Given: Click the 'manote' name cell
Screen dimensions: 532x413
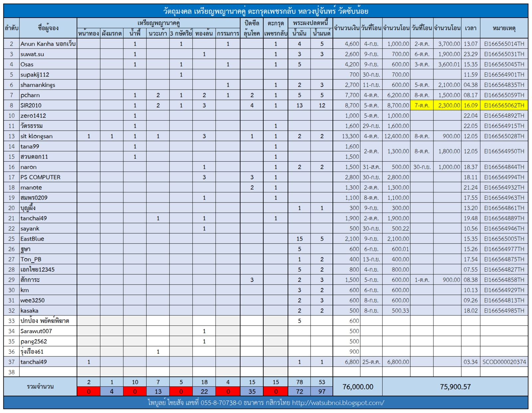Looking at the screenshot, I should (x=48, y=188).
